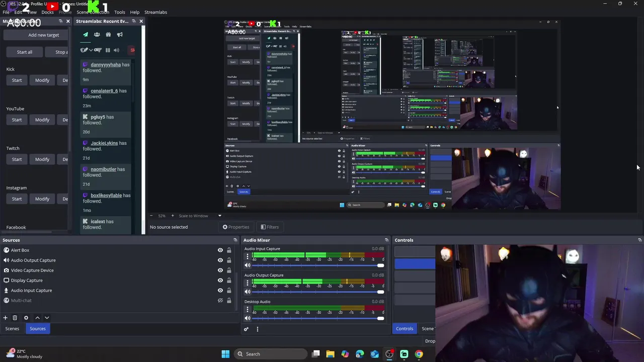Open the Streamlabs paper plane events tab
This screenshot has width=644, height=362.
[x=86, y=35]
